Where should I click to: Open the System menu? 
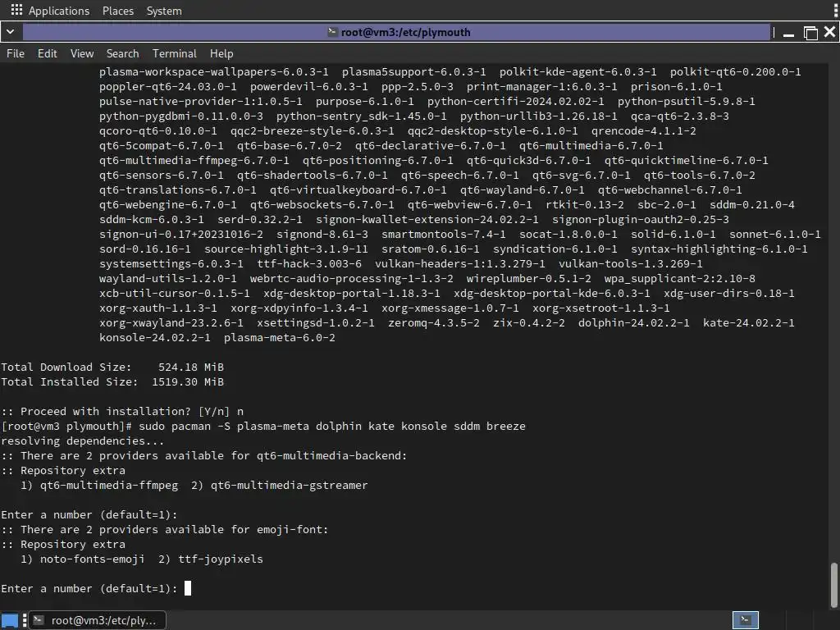coord(164,11)
